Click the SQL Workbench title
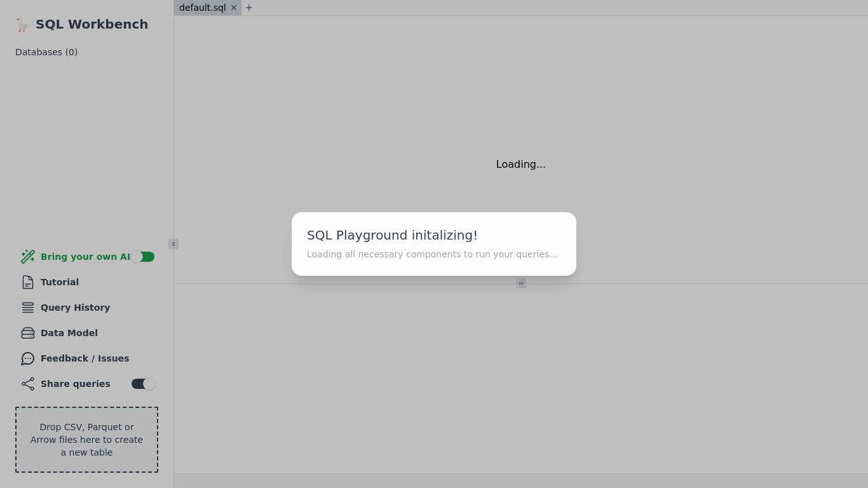 (x=92, y=24)
